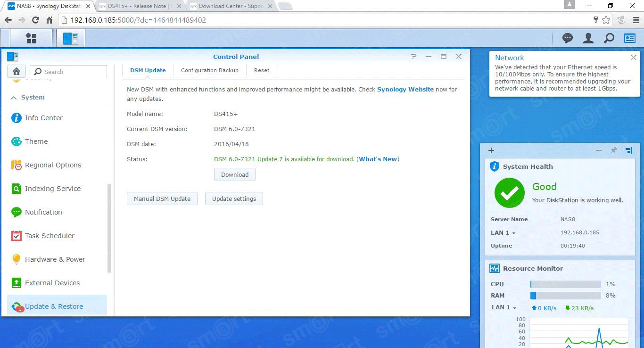
Task: Open Hardware & Power in sidebar
Action: coord(57,259)
